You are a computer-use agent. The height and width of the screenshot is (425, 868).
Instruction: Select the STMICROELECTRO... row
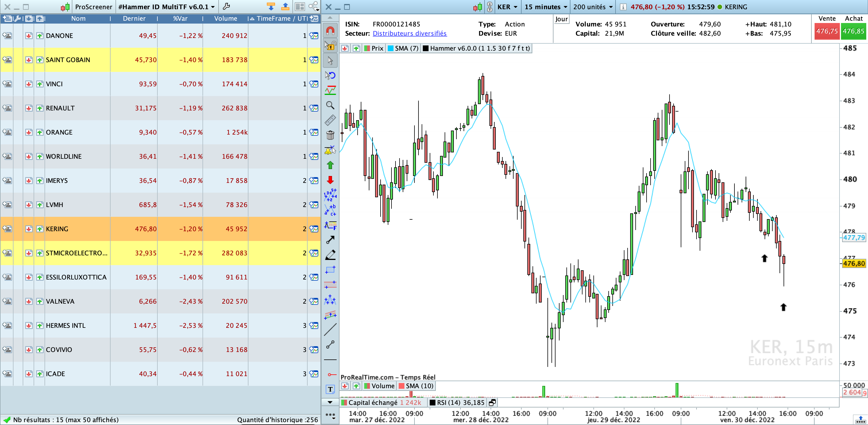[160, 253]
